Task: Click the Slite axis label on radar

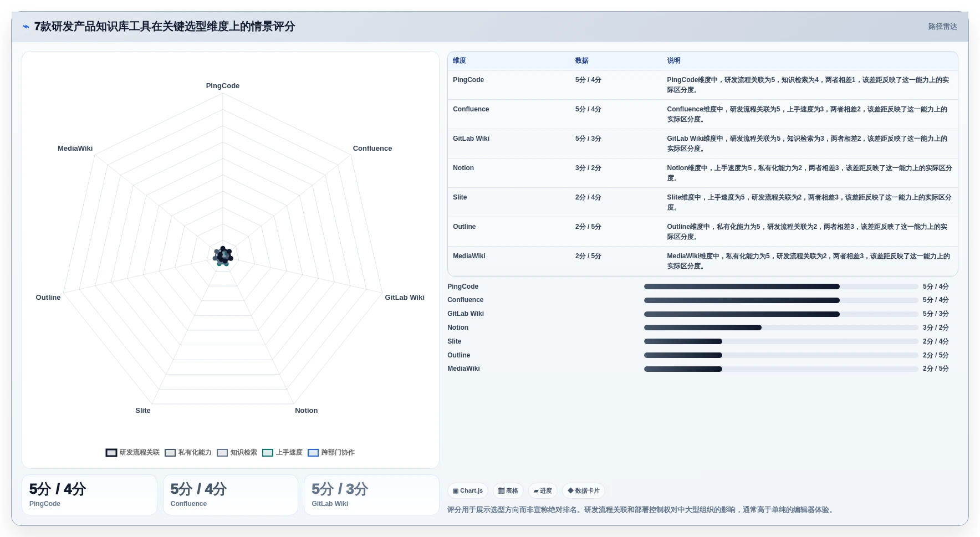Action: tap(143, 411)
